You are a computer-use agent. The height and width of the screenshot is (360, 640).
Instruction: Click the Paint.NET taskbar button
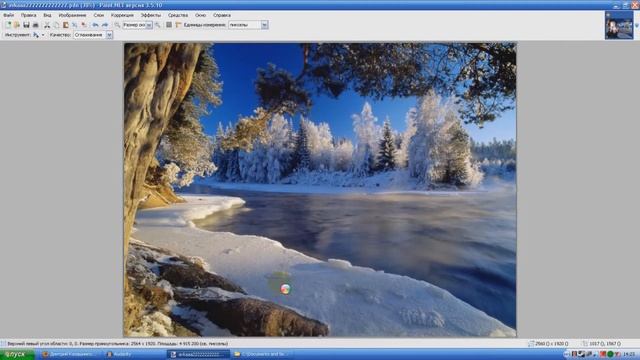pyautogui.click(x=198, y=354)
